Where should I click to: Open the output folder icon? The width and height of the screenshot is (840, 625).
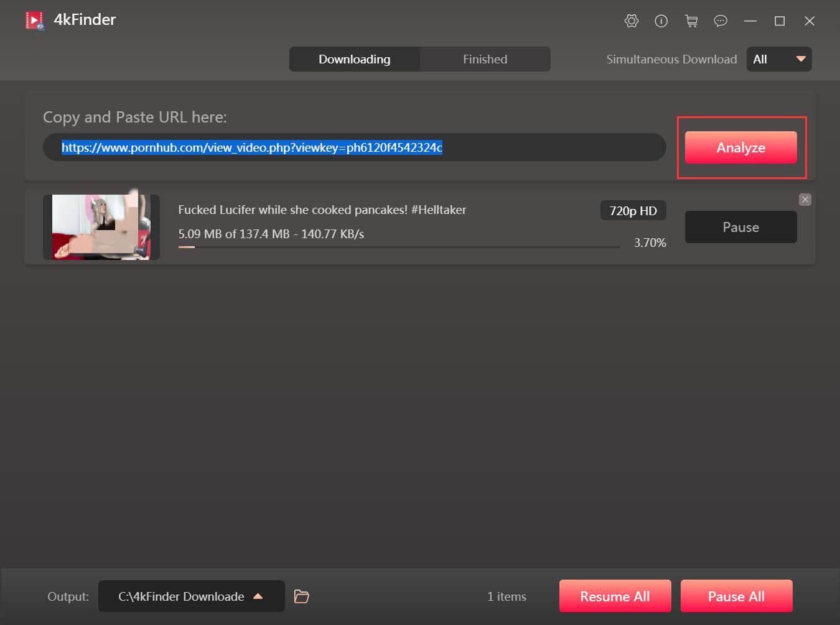pyautogui.click(x=302, y=596)
